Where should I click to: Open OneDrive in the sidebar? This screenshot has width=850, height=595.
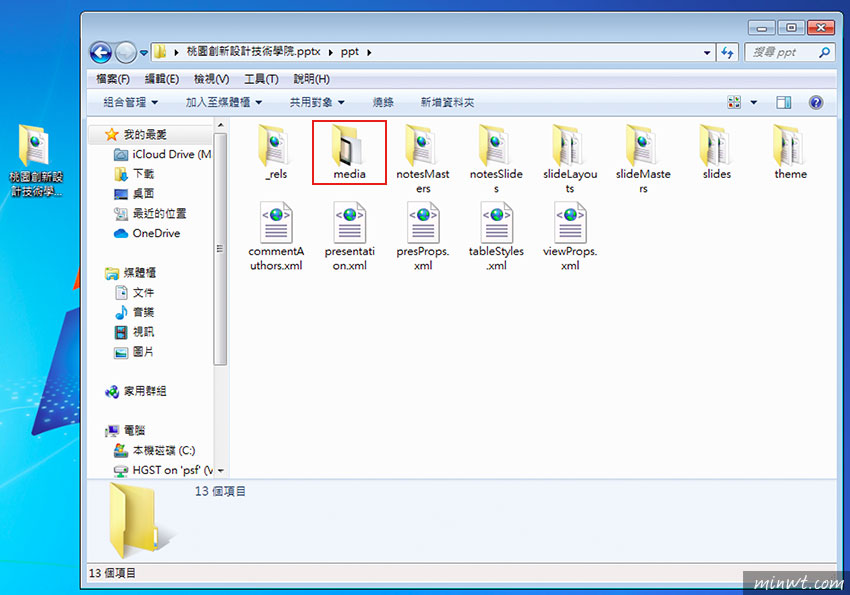(x=147, y=233)
